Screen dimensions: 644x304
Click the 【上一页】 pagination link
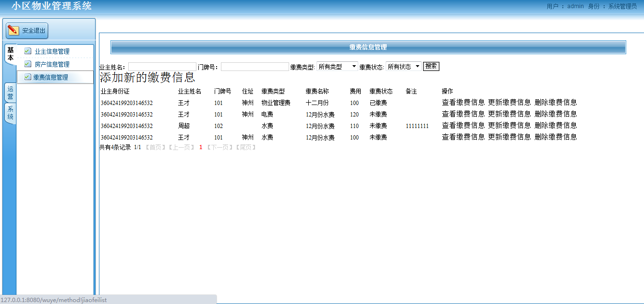(181, 147)
